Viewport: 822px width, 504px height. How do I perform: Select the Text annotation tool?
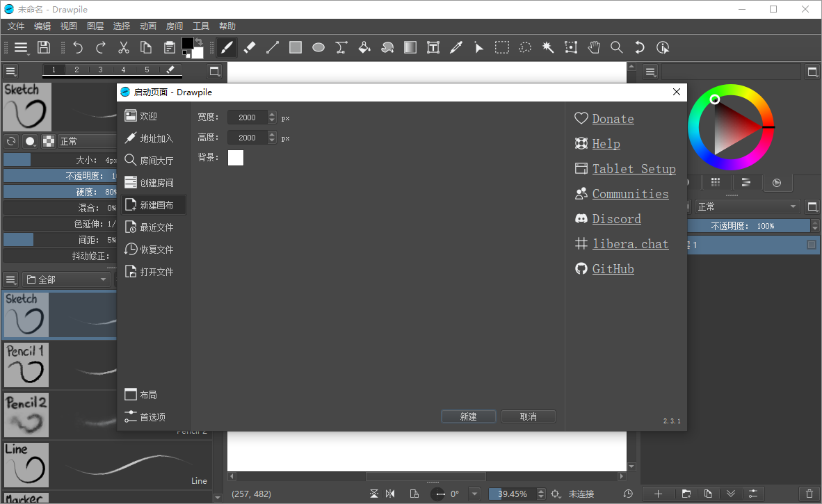point(433,48)
